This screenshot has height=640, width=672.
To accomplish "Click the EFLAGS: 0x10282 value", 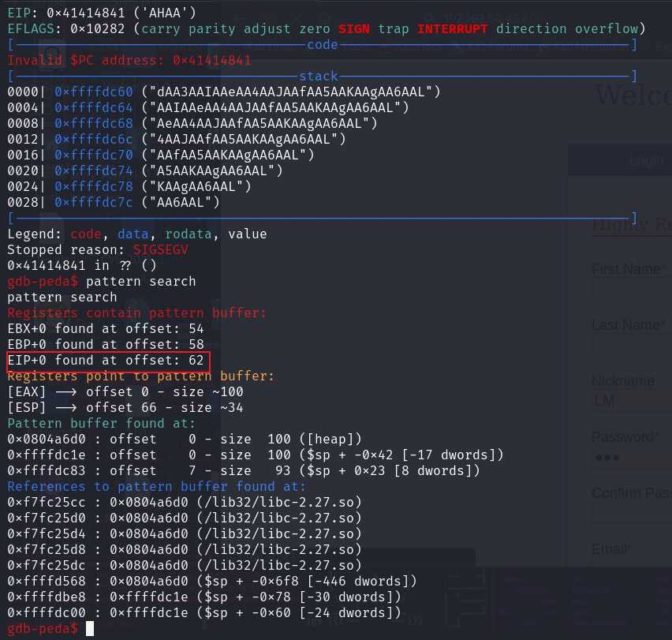I will [98, 28].
